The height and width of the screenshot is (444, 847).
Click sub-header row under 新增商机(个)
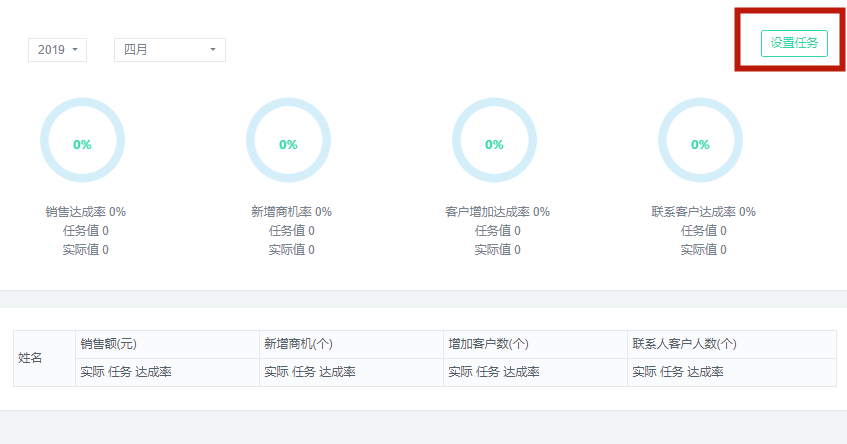(x=310, y=372)
